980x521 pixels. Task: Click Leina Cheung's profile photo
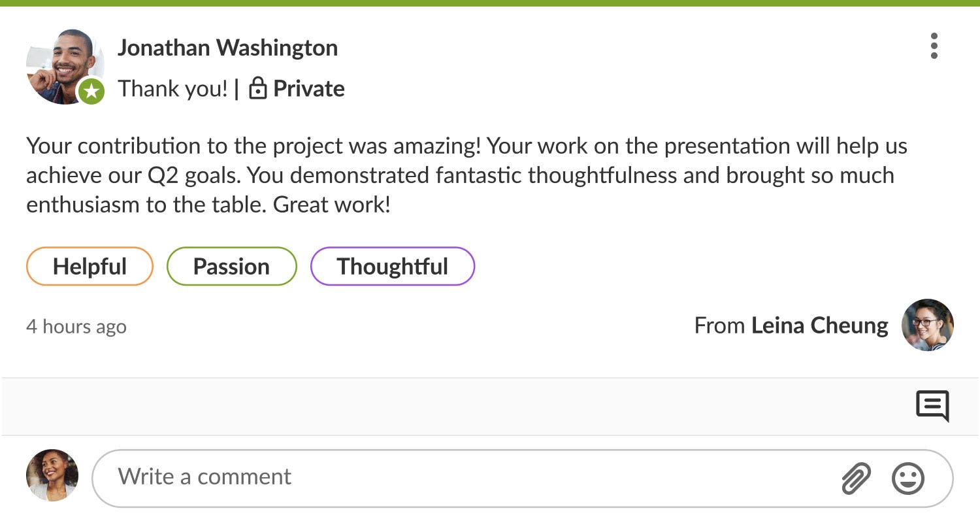click(x=928, y=325)
